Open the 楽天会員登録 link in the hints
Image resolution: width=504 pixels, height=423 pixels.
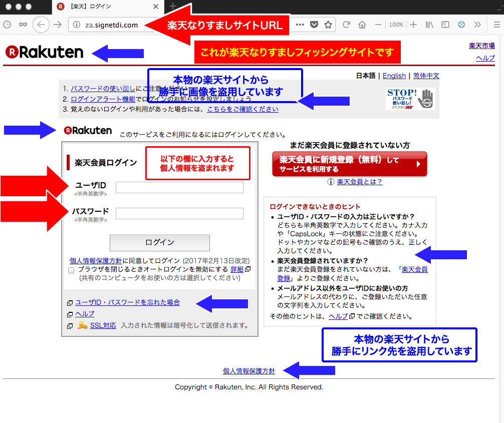click(x=415, y=269)
